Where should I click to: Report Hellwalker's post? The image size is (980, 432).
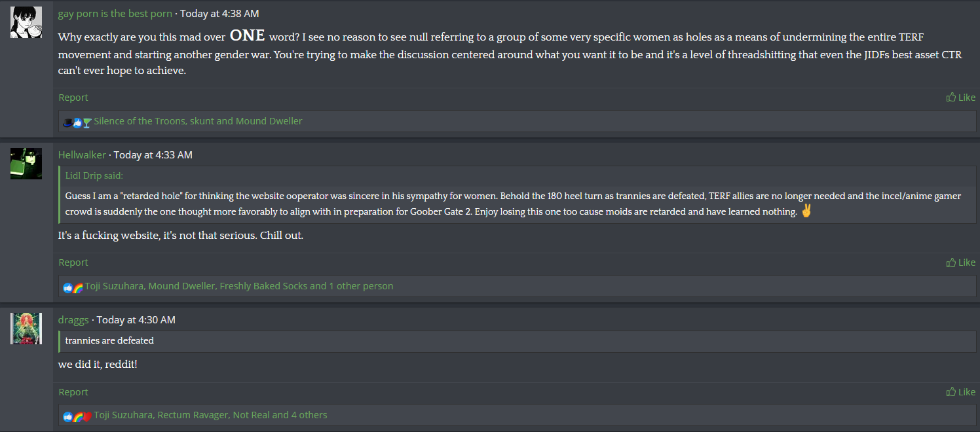coord(73,262)
